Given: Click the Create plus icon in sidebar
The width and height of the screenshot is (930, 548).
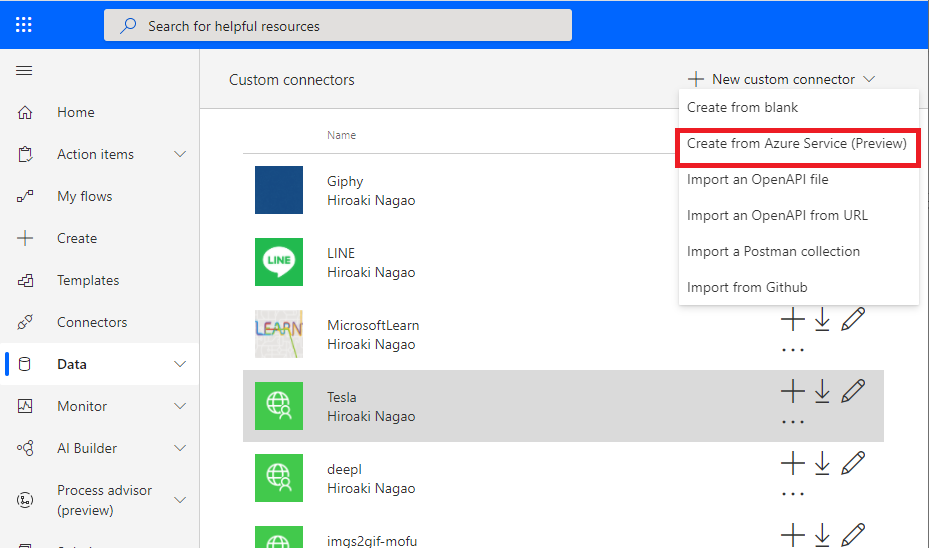Looking at the screenshot, I should pos(25,238).
